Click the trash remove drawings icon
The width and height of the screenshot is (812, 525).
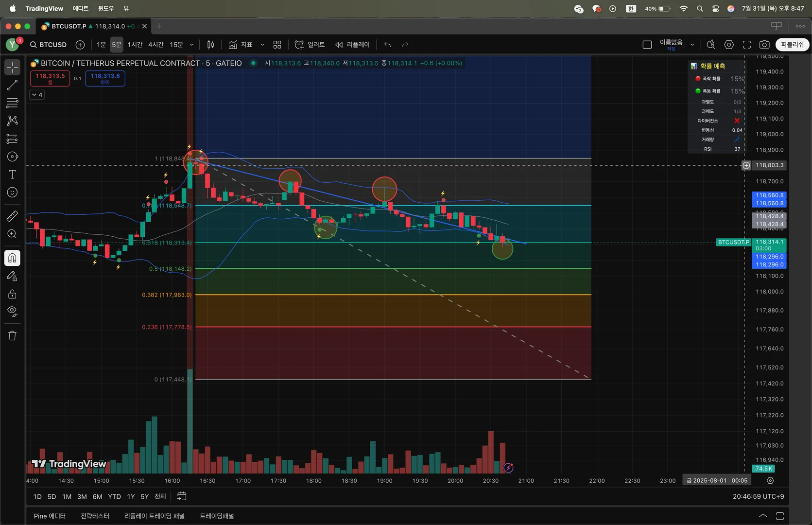[x=12, y=335]
